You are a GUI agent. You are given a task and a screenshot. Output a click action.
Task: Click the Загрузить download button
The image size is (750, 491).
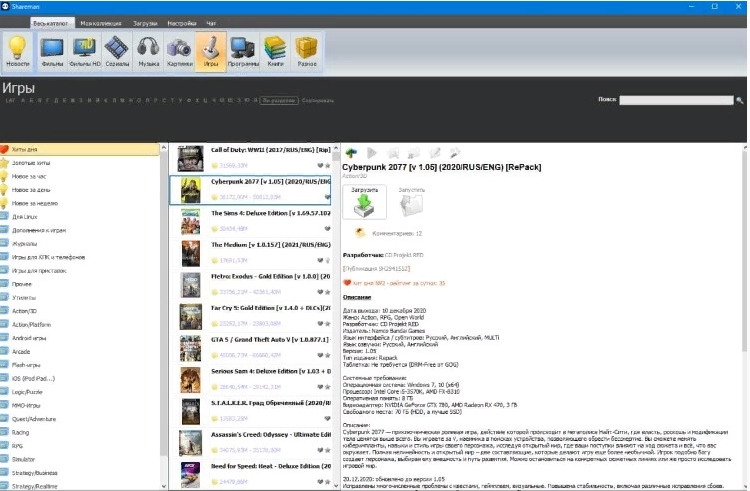pos(364,202)
